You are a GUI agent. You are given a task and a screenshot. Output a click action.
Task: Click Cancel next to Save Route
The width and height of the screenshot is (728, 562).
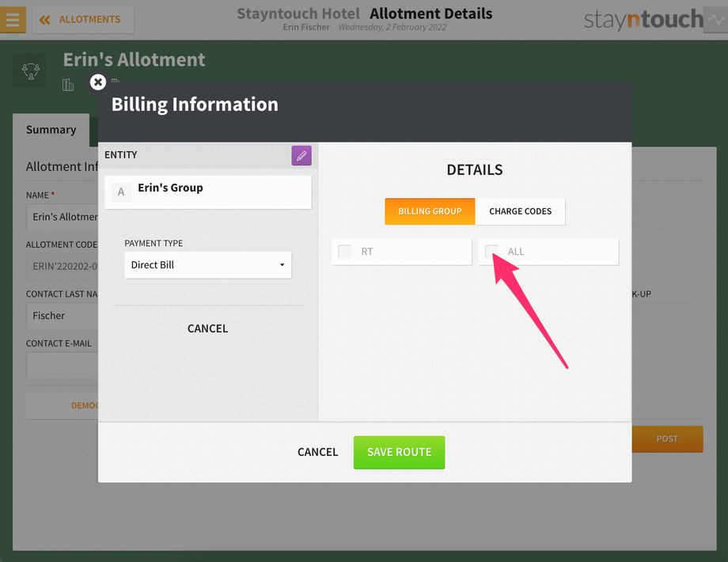(x=317, y=452)
